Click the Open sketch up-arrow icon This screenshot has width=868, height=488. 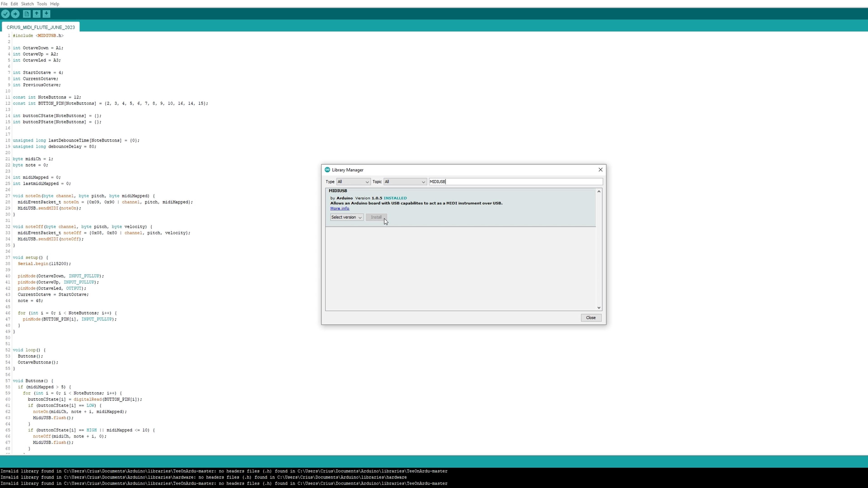36,14
